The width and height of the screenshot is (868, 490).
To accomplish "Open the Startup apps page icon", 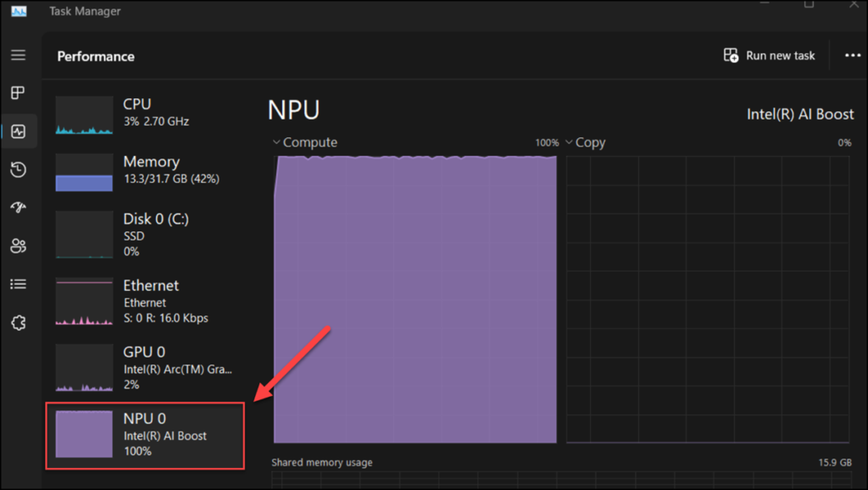I will point(18,208).
